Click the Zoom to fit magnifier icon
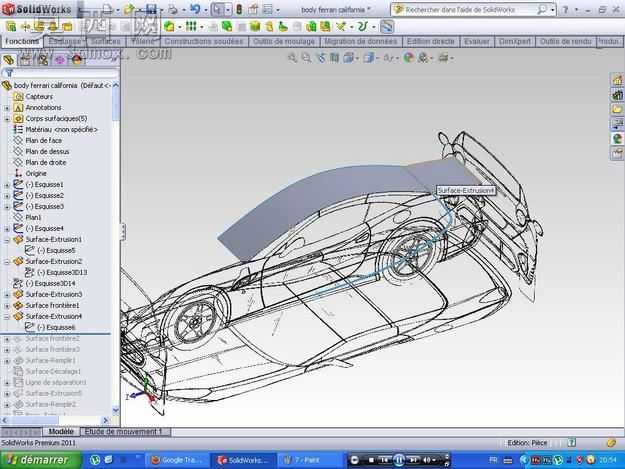The height and width of the screenshot is (469, 625). (293, 58)
